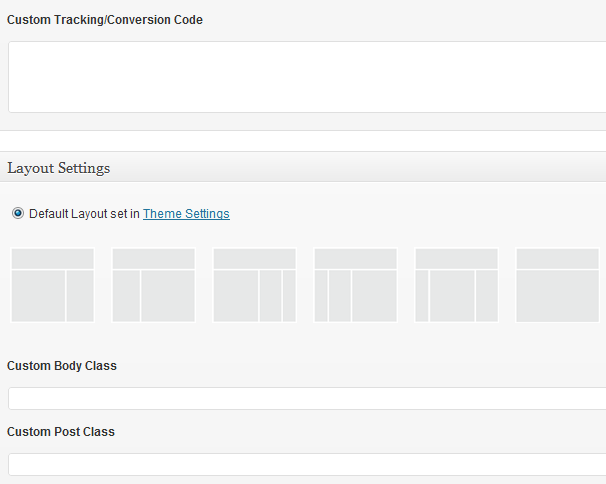
Task: Click inside the Custom Tracking/Conversion Code box
Action: tap(300, 77)
